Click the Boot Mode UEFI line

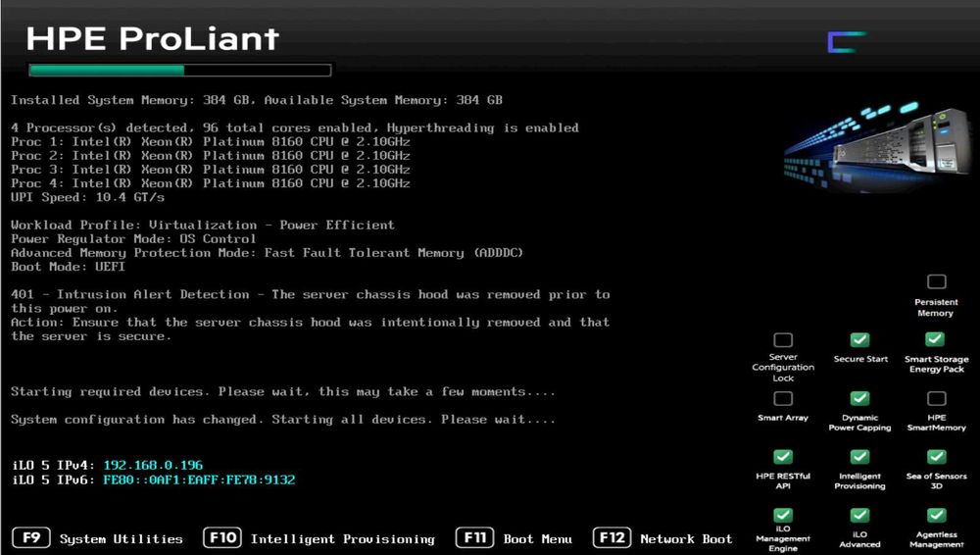click(69, 267)
